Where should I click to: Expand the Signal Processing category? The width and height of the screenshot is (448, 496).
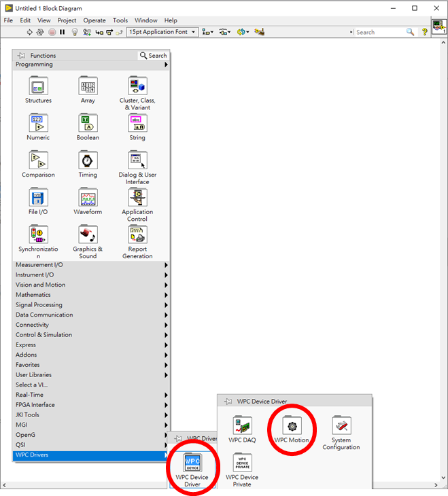pos(39,305)
